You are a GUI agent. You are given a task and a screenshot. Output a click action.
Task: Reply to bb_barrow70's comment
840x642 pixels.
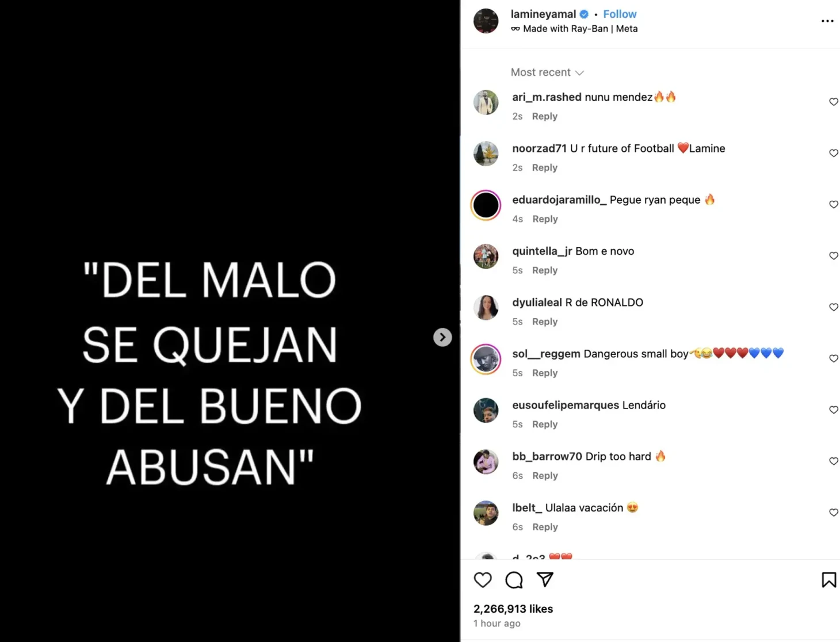pos(545,476)
